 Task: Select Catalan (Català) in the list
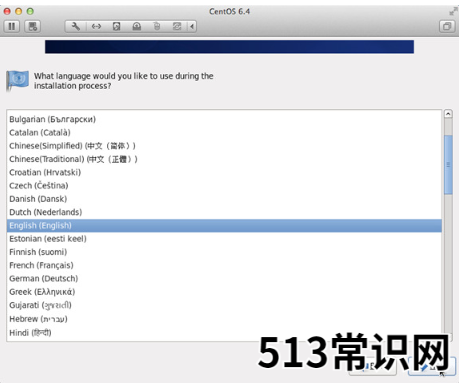(x=224, y=133)
